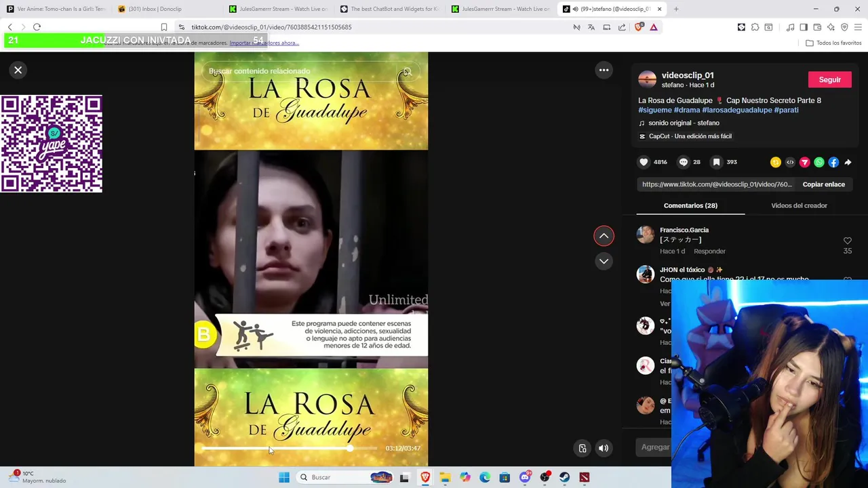Open the videosclip_01 username link
This screenshot has width=868, height=488.
click(688, 75)
